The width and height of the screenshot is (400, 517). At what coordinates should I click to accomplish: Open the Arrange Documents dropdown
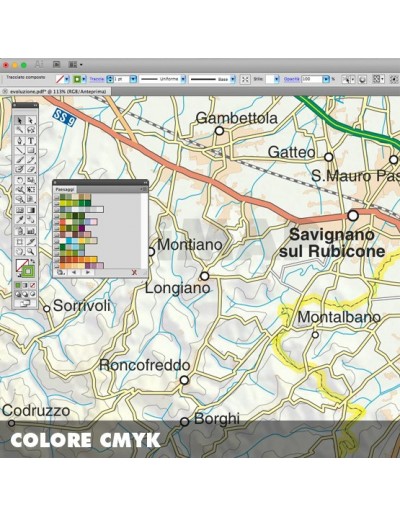(x=75, y=64)
